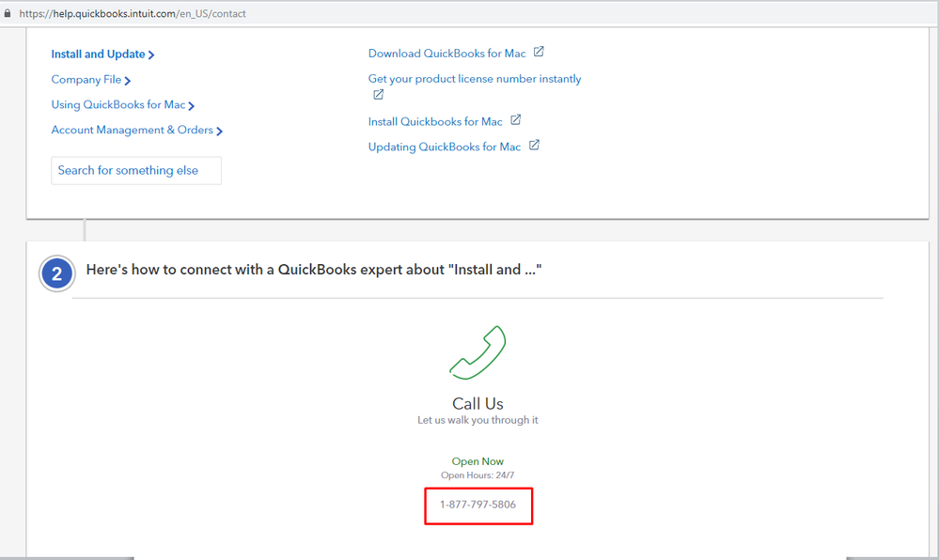The height and width of the screenshot is (560, 939).
Task: Expand the Company File topic chevron
Action: (x=128, y=81)
